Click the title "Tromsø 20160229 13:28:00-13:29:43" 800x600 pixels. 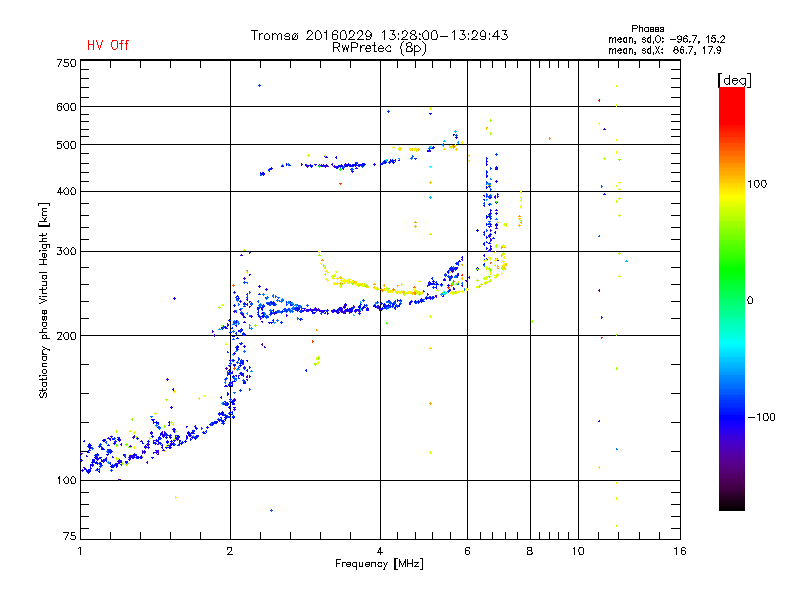click(379, 35)
